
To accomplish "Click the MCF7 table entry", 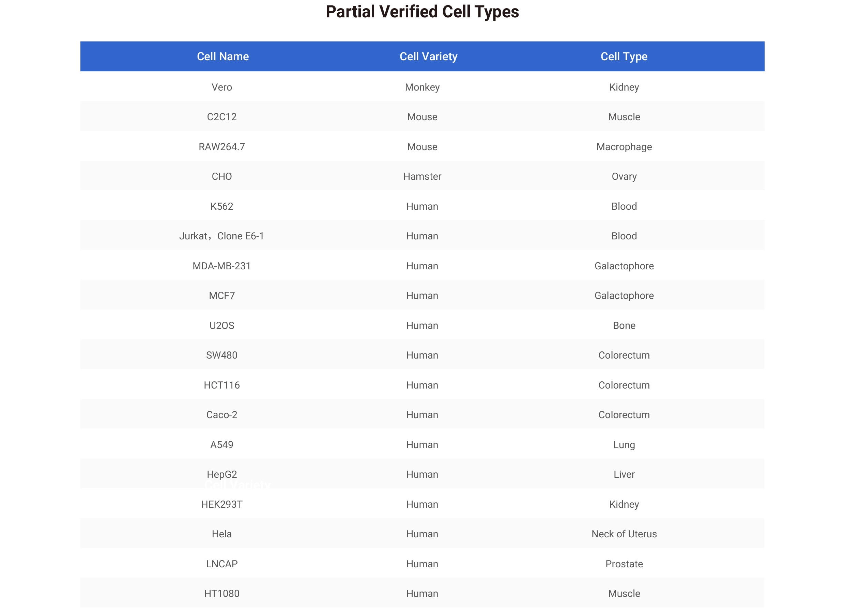I will pos(221,296).
